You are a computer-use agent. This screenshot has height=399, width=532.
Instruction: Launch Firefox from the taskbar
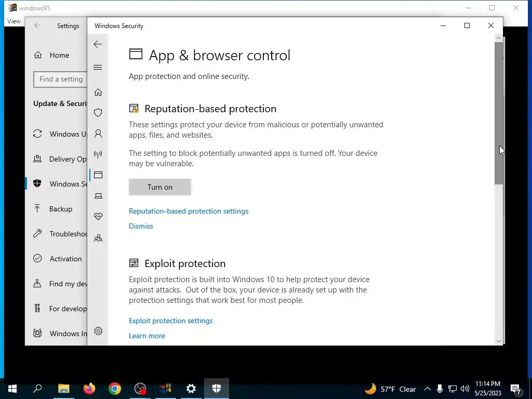pyautogui.click(x=89, y=389)
